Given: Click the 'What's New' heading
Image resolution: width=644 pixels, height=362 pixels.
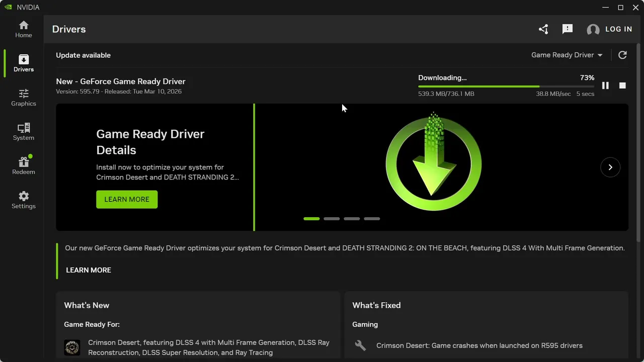Looking at the screenshot, I should click(87, 305).
